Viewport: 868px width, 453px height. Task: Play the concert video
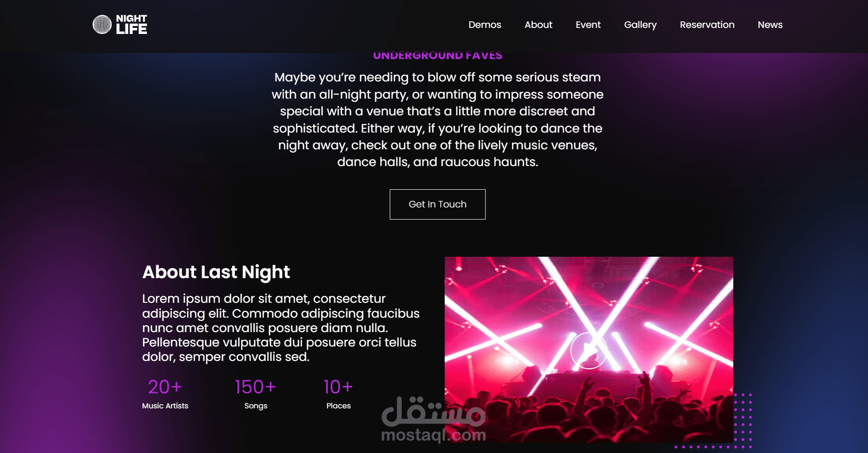[x=588, y=351]
